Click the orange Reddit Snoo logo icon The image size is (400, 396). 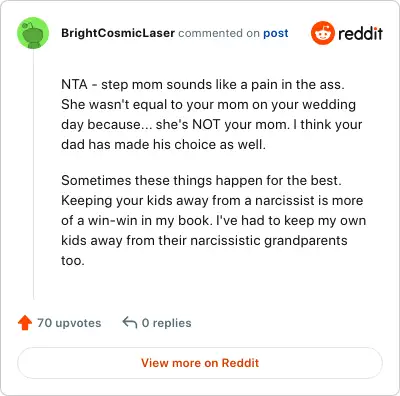(322, 33)
